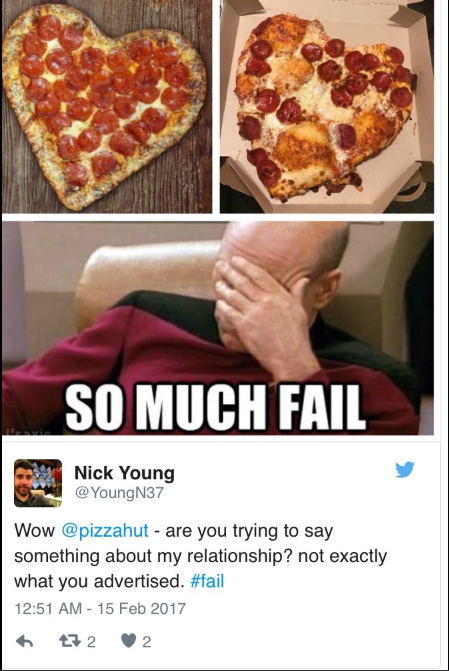449x671 pixels.
Task: Open the Twitter bird logo
Action: point(404,469)
